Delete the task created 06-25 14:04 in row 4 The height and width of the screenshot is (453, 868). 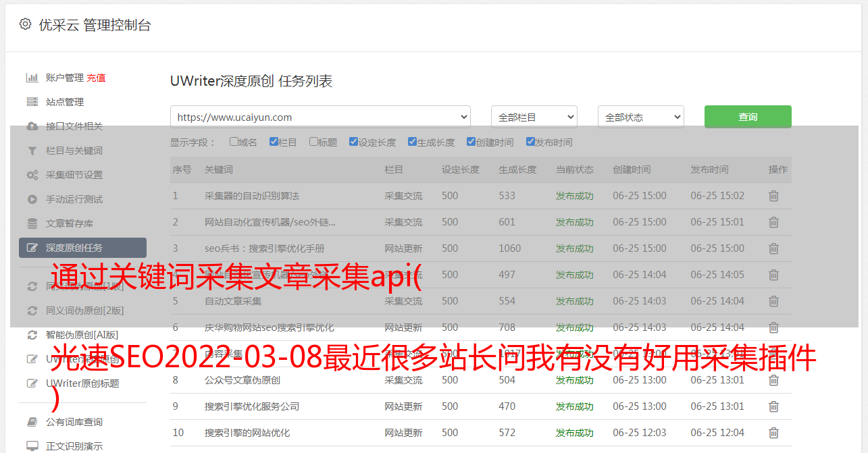pyautogui.click(x=773, y=275)
